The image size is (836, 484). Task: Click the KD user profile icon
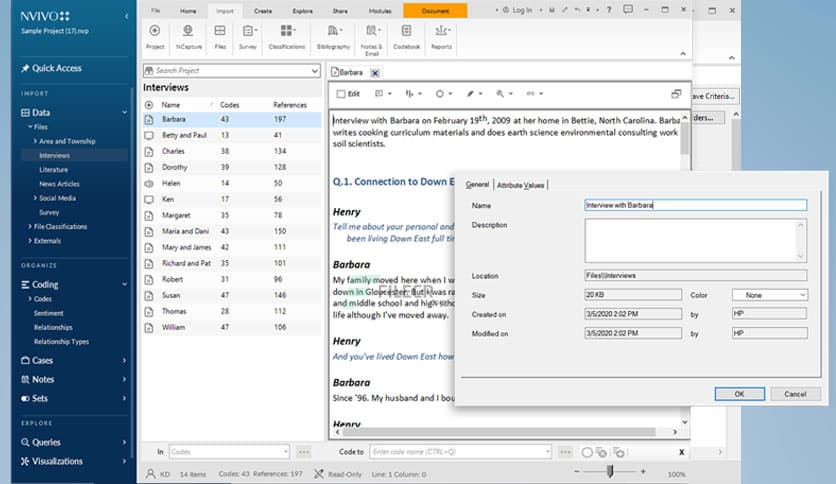tap(150, 473)
